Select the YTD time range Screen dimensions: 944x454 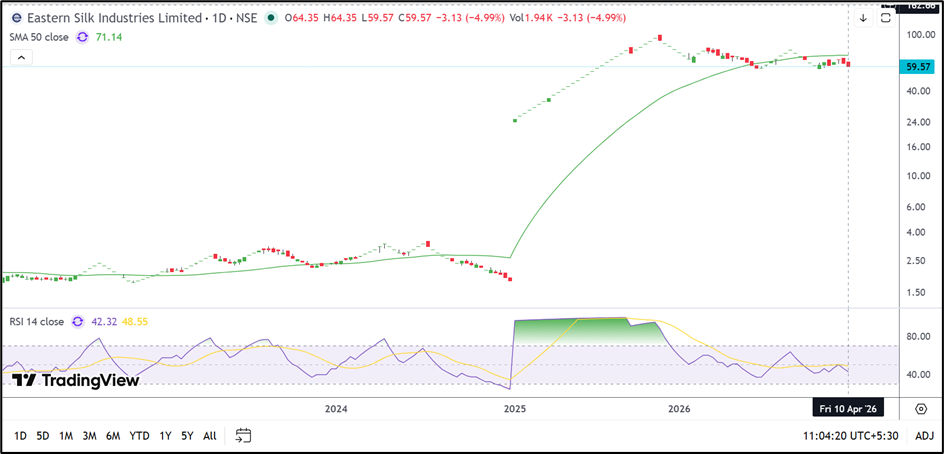point(139,435)
